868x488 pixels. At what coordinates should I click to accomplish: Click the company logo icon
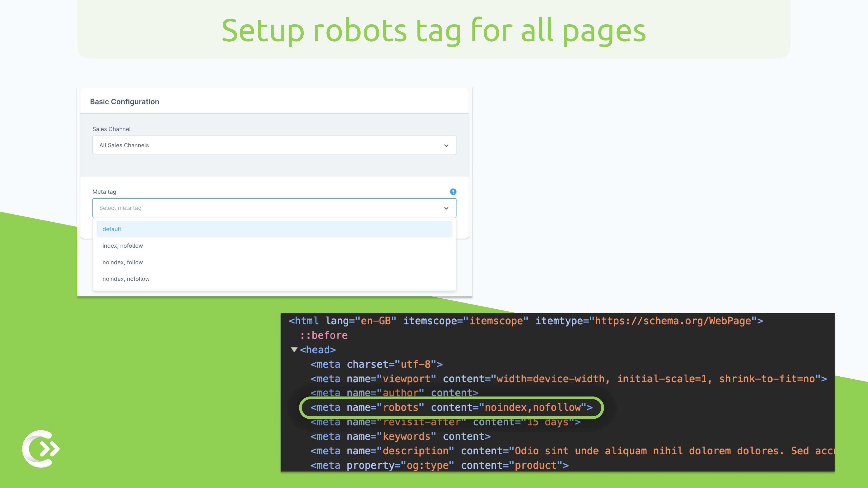(x=41, y=449)
